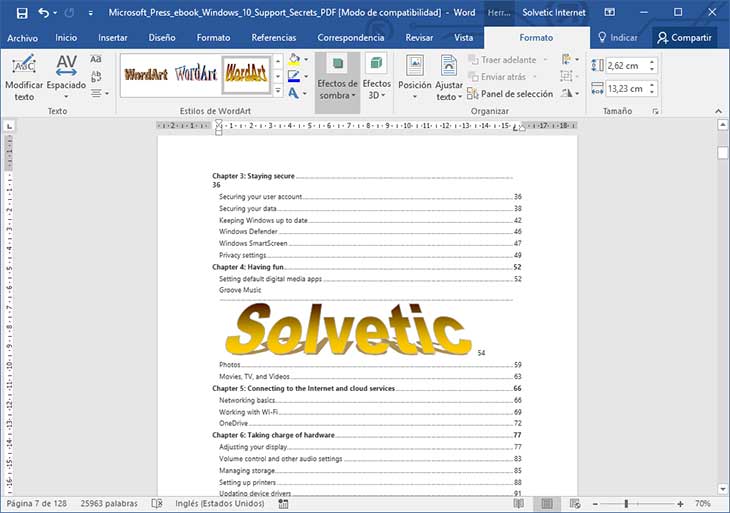Expand the WordArt styles gallery

[x=278, y=91]
